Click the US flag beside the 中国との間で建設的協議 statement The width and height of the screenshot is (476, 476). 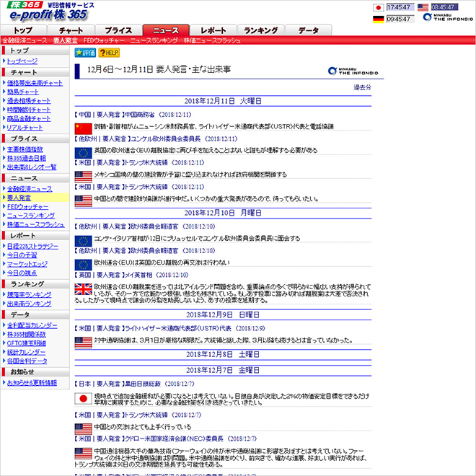click(83, 201)
